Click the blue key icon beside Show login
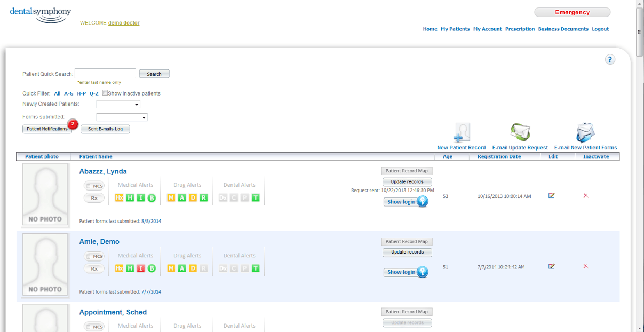This screenshot has width=644, height=332. coord(422,202)
